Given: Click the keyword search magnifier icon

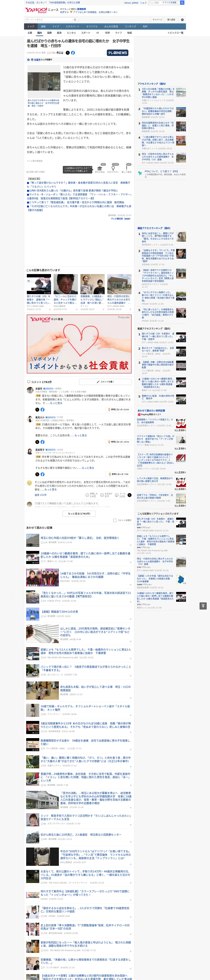Looking at the screenshot, I should coord(75,20).
